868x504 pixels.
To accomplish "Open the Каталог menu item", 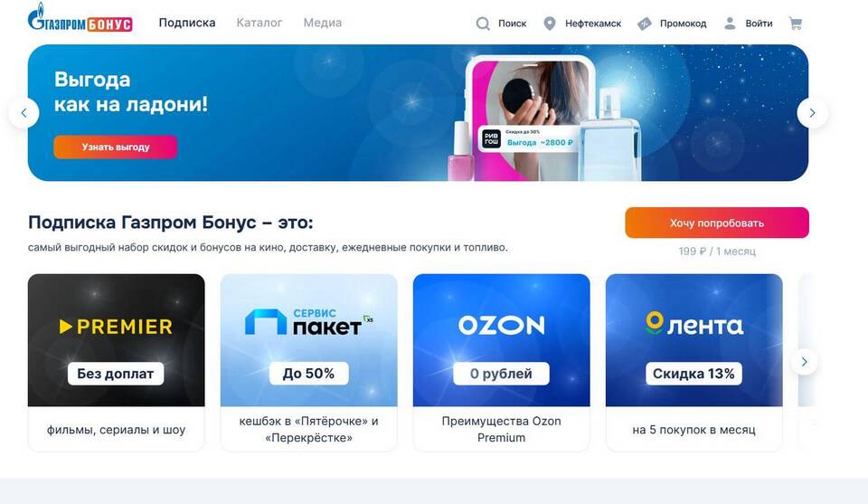I will coord(259,23).
